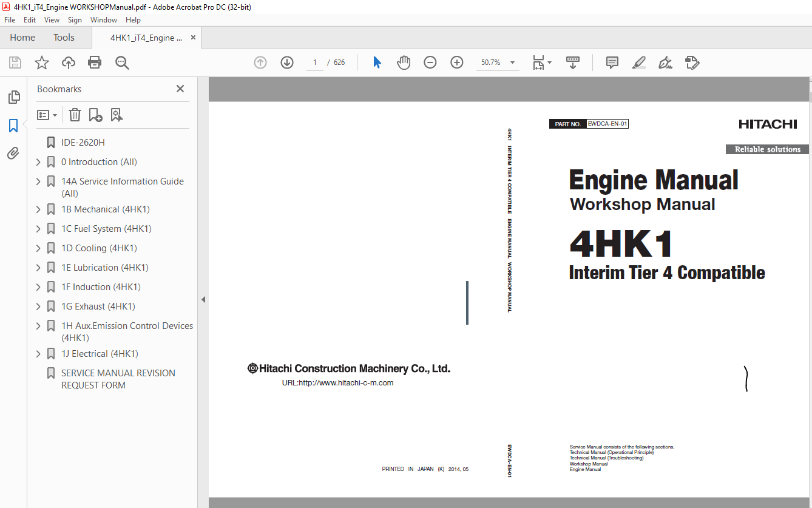Select 1J Electrical (4HK1) bookmark text

100,354
